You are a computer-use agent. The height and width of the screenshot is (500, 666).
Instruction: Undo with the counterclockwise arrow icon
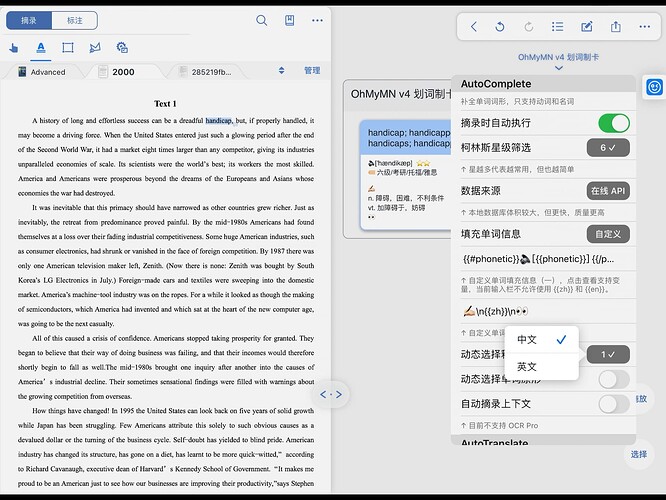(x=500, y=27)
